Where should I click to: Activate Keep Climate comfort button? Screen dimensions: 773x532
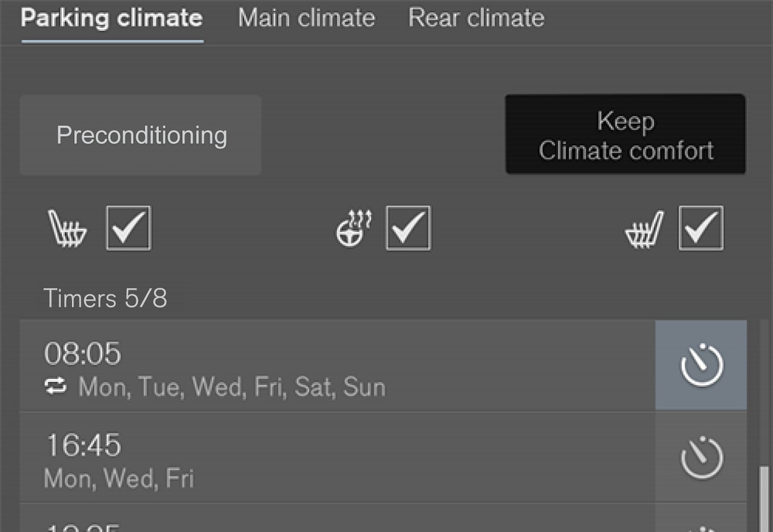tap(625, 135)
